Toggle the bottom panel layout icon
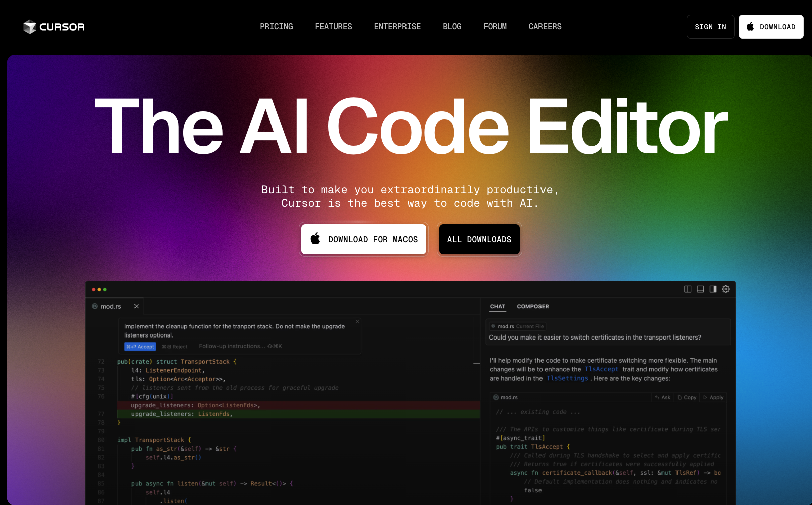 [700, 289]
